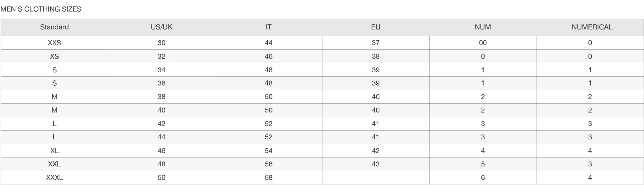644x186 pixels.
Task: Click the NUM value 00 cell
Action: coord(483,43)
